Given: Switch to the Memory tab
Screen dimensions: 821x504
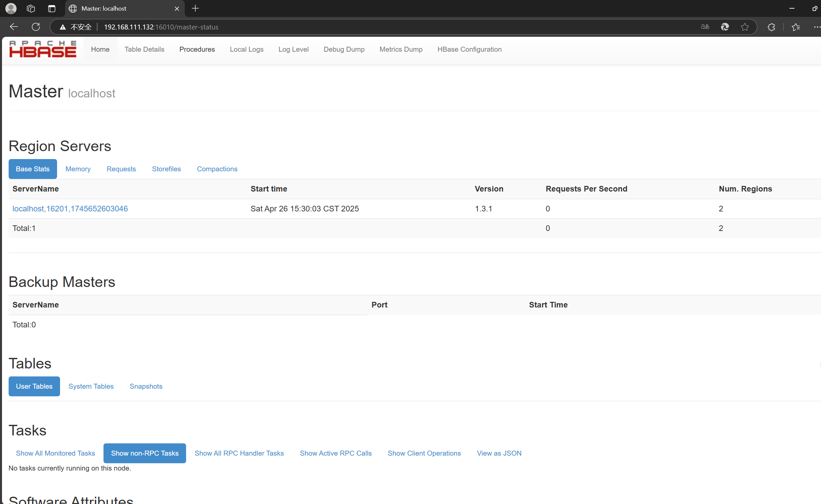Looking at the screenshot, I should 78,169.
